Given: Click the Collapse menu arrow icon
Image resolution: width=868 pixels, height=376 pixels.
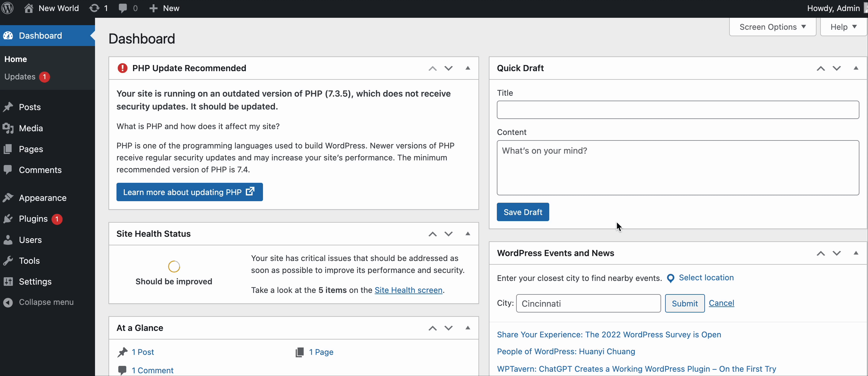Looking at the screenshot, I should click(8, 302).
